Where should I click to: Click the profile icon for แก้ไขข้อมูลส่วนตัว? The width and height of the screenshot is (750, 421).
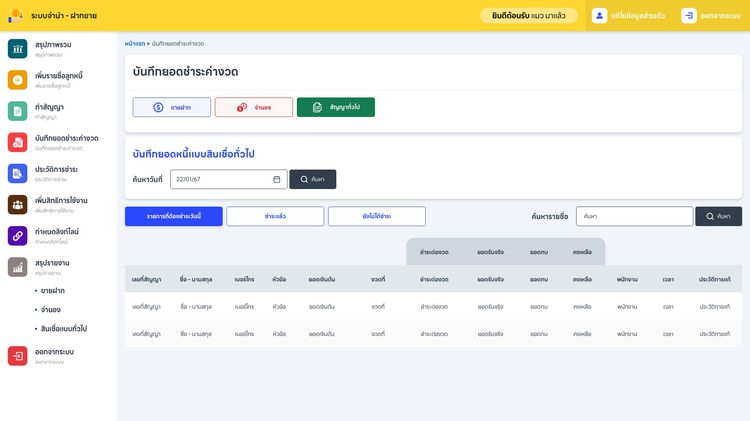599,16
